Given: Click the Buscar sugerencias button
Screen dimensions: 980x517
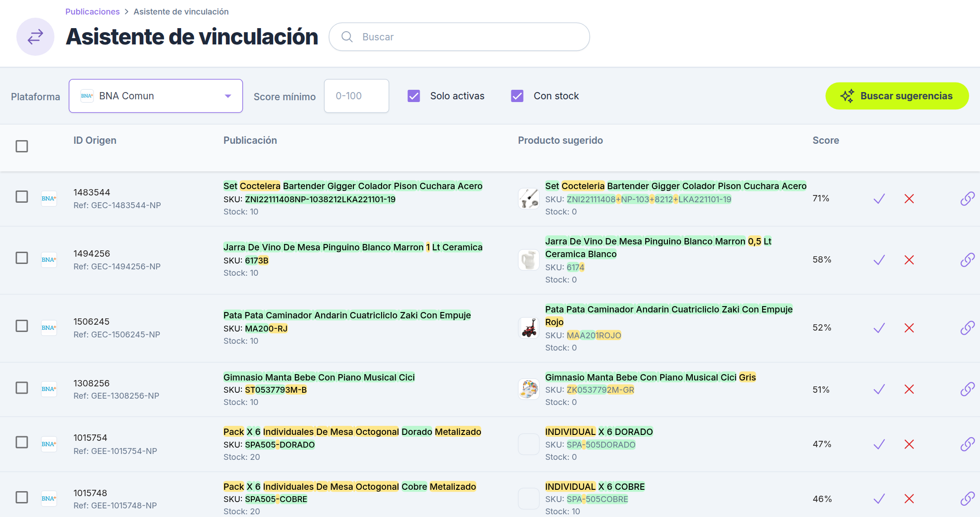Looking at the screenshot, I should (x=897, y=96).
